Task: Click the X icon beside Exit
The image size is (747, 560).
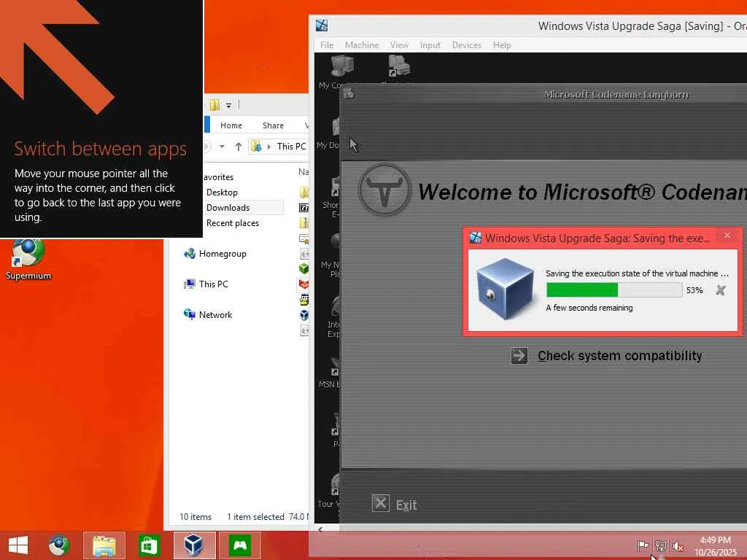Action: coord(381,503)
